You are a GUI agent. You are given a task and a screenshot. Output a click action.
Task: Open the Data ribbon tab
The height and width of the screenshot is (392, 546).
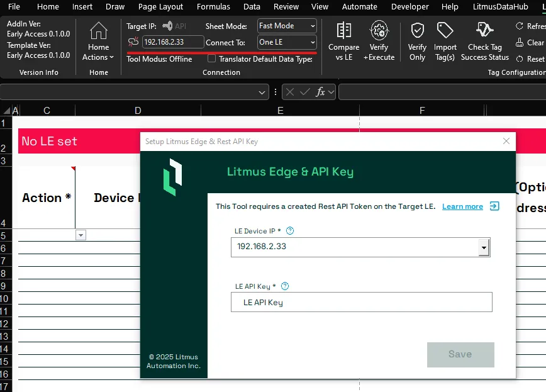[252, 7]
